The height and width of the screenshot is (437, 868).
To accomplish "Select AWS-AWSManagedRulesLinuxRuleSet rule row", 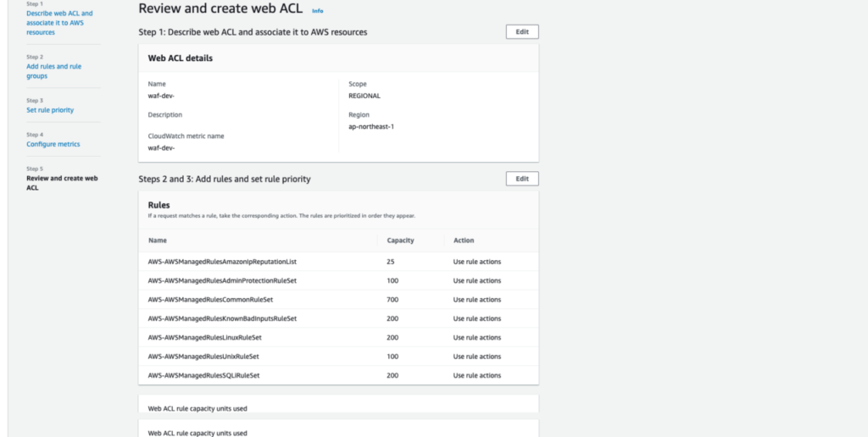I will [338, 337].
